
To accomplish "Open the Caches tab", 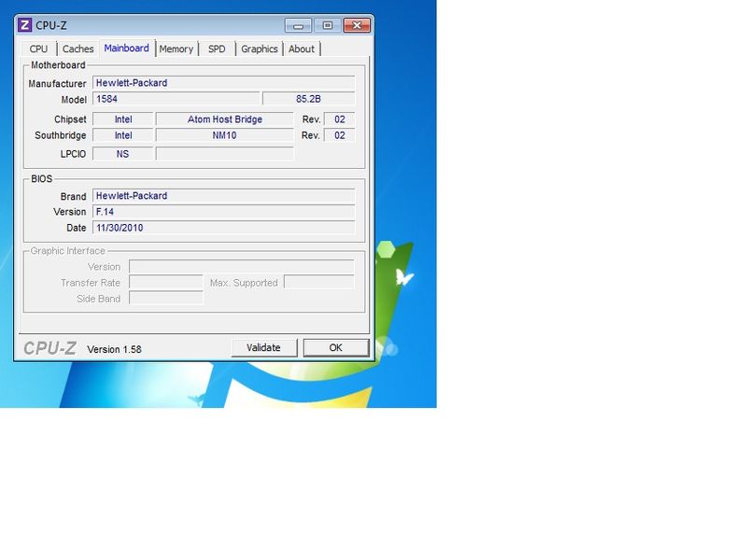I will click(78, 49).
